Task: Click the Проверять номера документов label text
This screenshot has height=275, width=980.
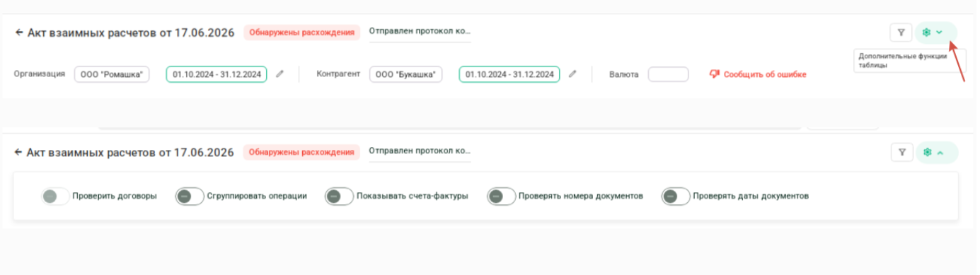Action: pos(581,196)
